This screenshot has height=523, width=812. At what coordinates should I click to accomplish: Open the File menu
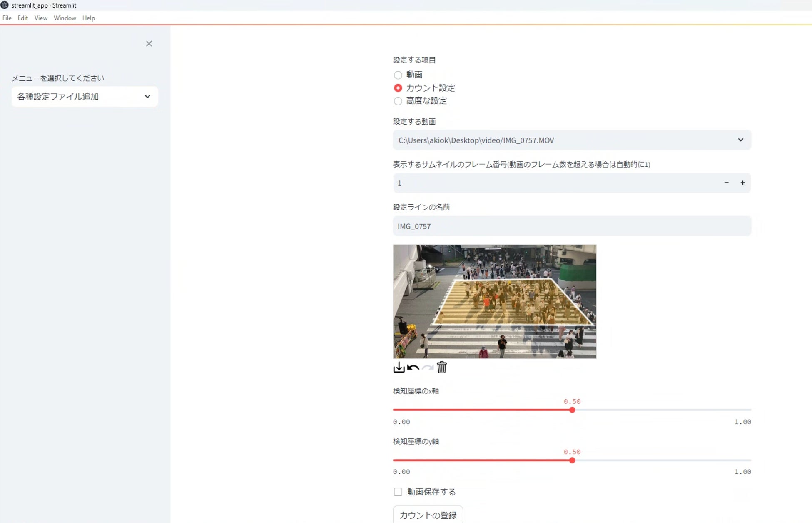coord(7,18)
